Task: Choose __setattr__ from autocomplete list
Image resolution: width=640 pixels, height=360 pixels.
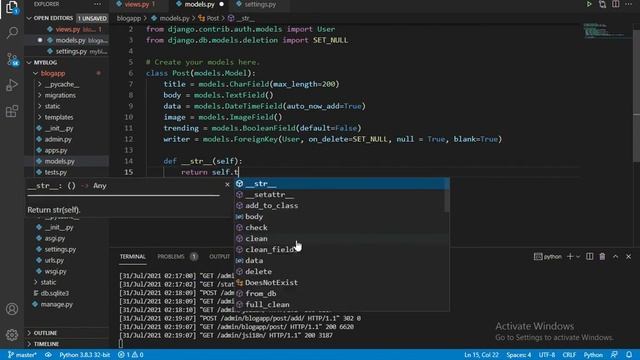Action: [x=342, y=195]
